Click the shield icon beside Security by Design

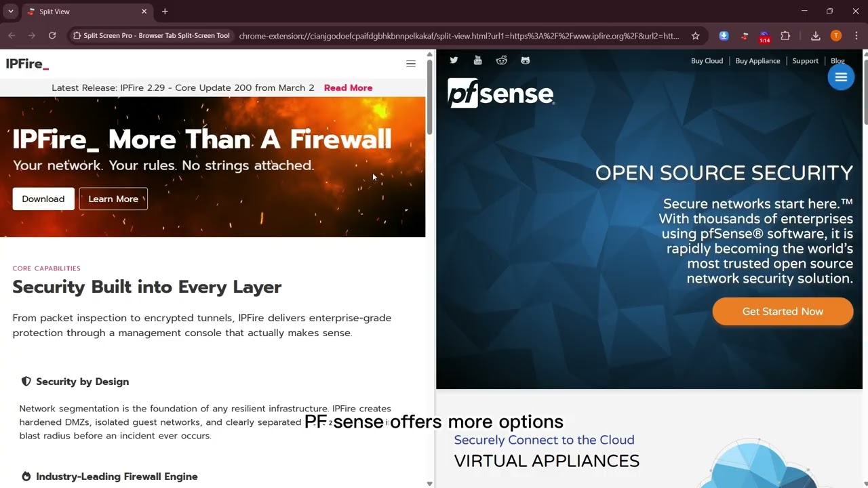(x=26, y=382)
